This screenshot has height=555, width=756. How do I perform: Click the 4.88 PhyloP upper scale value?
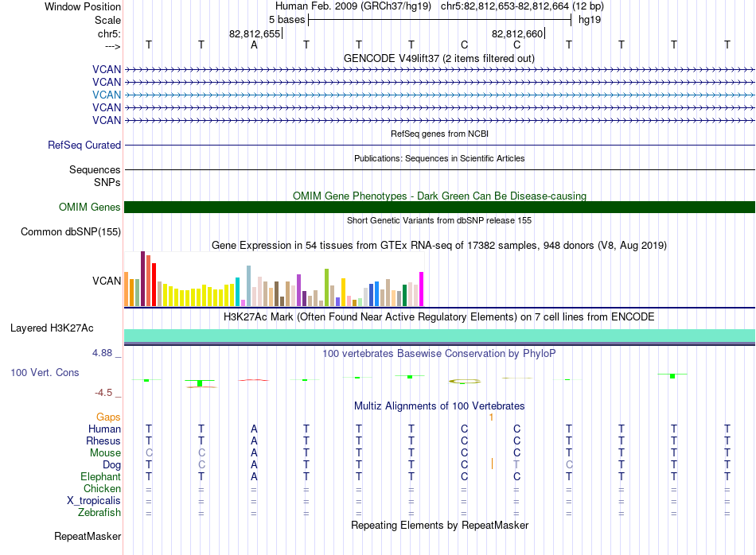[102, 353]
